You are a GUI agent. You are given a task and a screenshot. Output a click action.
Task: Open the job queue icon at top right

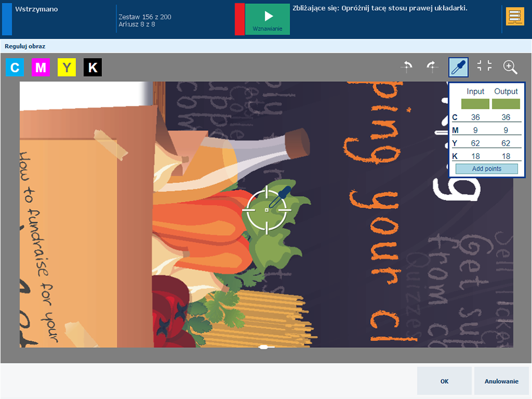(515, 17)
